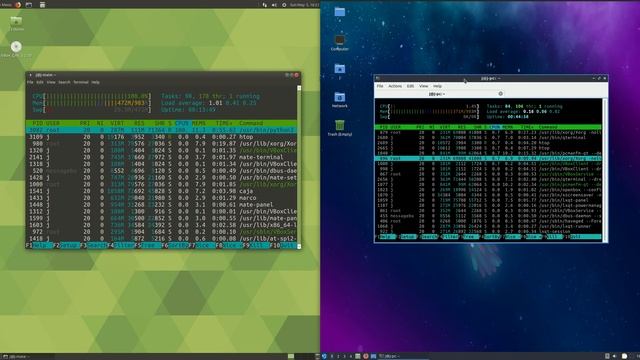The height and width of the screenshot is (360, 640).
Task: Click F9 Kill in MATE htop footer
Action: click(256, 245)
